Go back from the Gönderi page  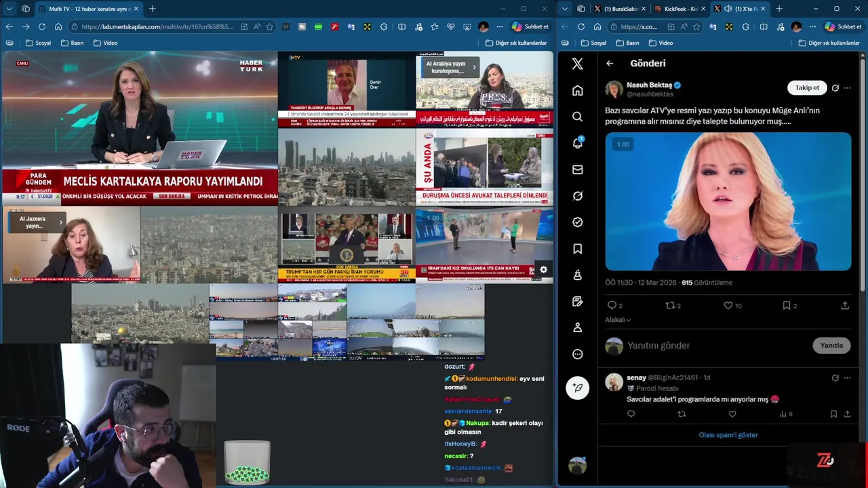[610, 63]
